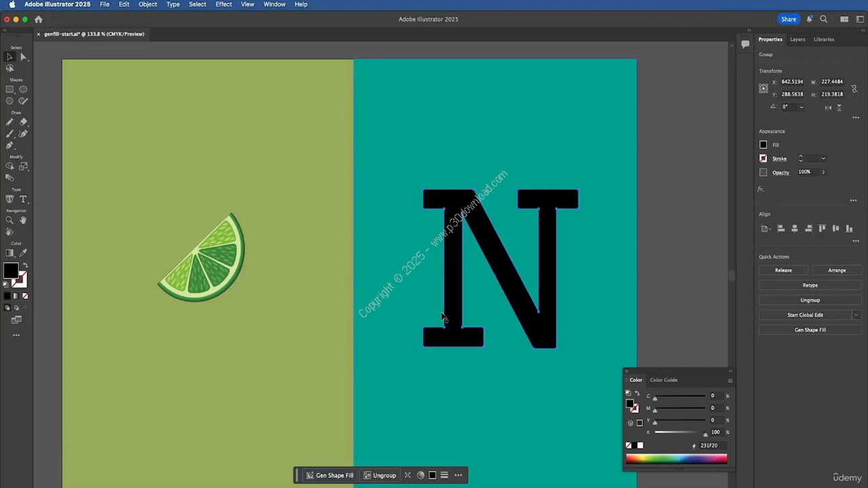The height and width of the screenshot is (488, 868).
Task: Click Ungroup in the floating task bar
Action: pos(380,475)
